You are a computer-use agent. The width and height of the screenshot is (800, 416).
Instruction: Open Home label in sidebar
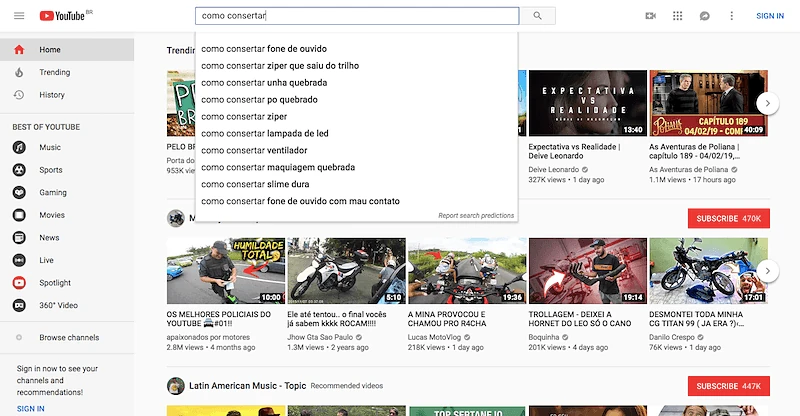(50, 50)
